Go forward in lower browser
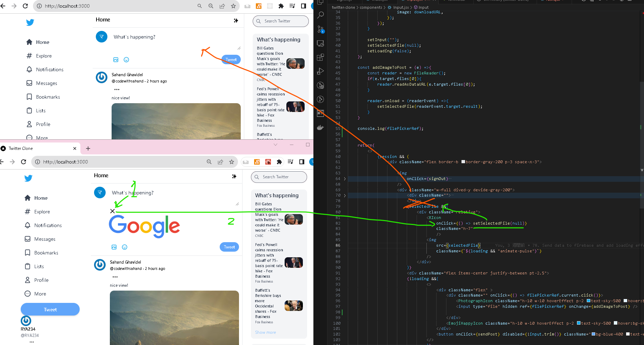The height and width of the screenshot is (345, 644). (12, 162)
